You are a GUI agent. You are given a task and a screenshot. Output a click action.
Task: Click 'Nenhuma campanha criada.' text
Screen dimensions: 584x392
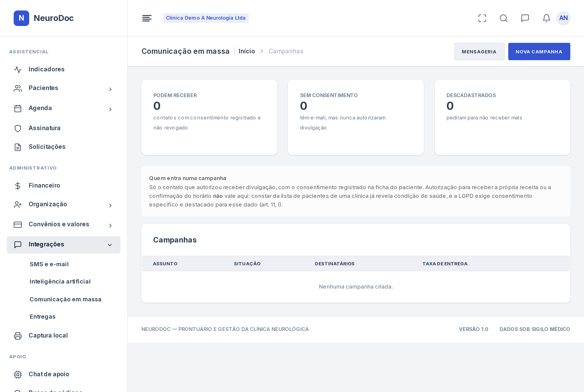click(x=356, y=286)
